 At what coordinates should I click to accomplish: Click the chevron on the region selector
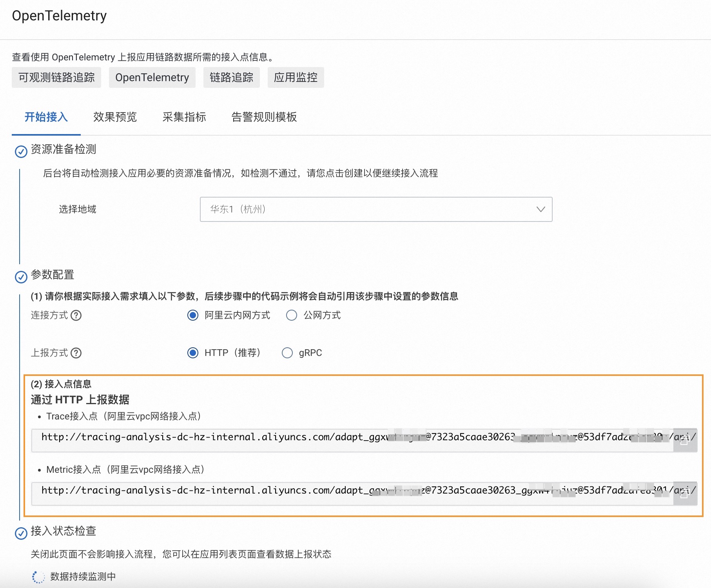pyautogui.click(x=541, y=209)
